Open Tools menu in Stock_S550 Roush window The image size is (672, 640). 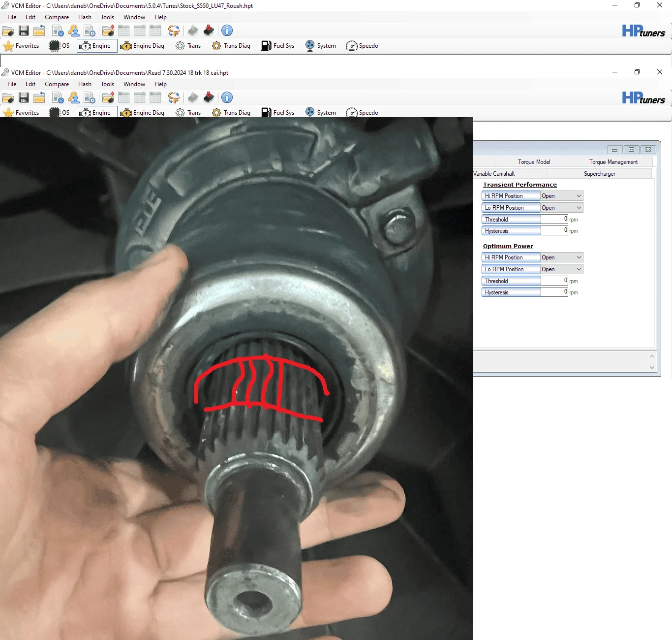(x=107, y=17)
